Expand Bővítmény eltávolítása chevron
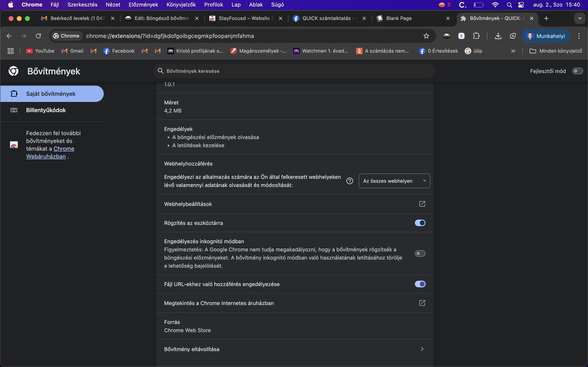The image size is (588, 367). (422, 349)
